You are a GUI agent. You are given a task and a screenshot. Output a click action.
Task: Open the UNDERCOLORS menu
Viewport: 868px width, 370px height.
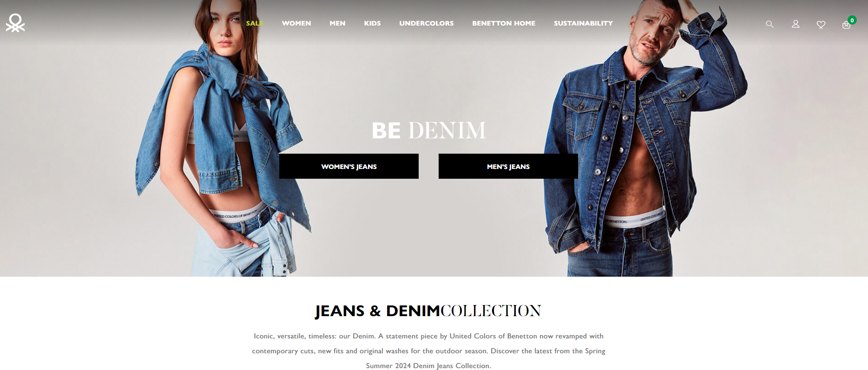(x=427, y=23)
